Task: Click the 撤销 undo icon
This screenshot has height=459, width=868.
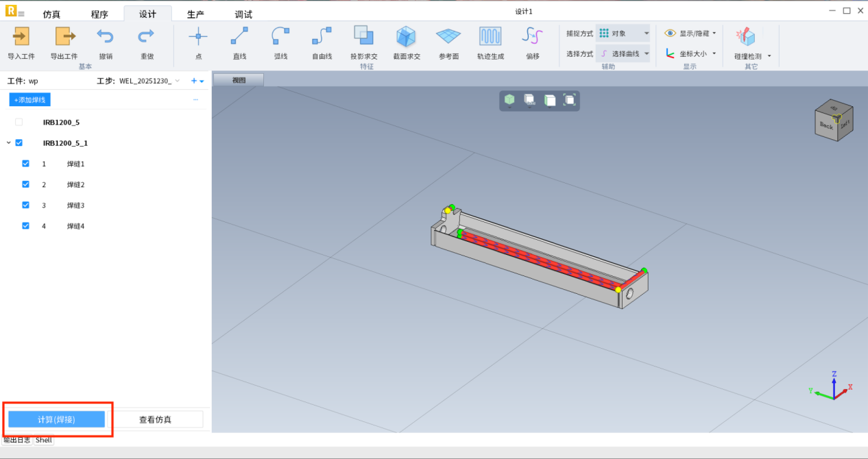Action: coord(106,37)
